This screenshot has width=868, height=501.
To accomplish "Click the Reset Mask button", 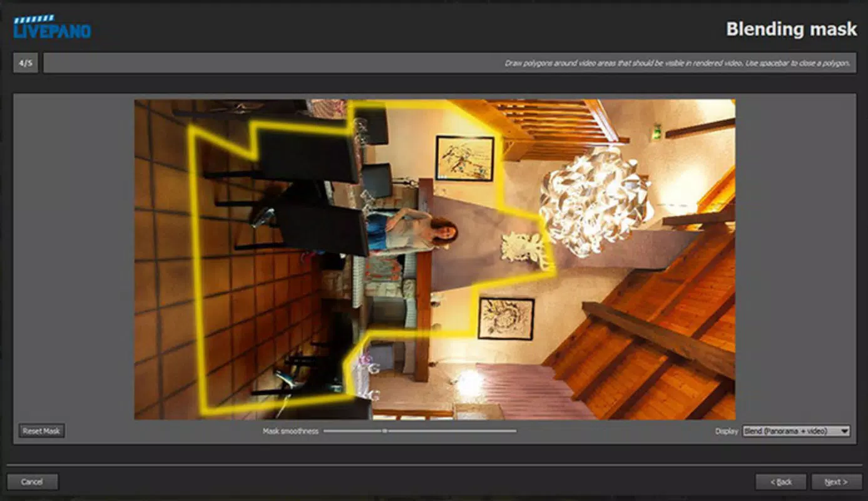I will pos(41,431).
